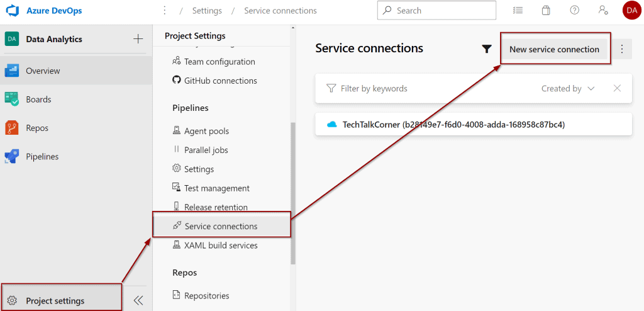644x311 pixels.
Task: Close the filter bar with X
Action: [617, 88]
